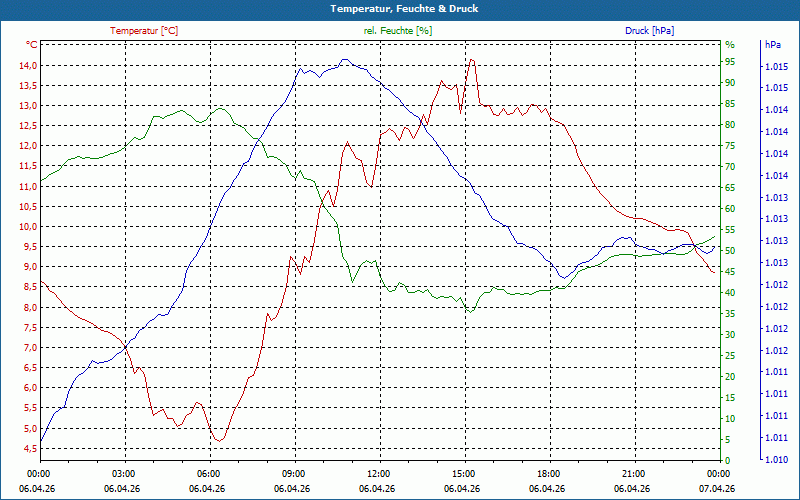
Task: Click the '6,0' temperature axis tick
Action: pyautogui.click(x=31, y=388)
